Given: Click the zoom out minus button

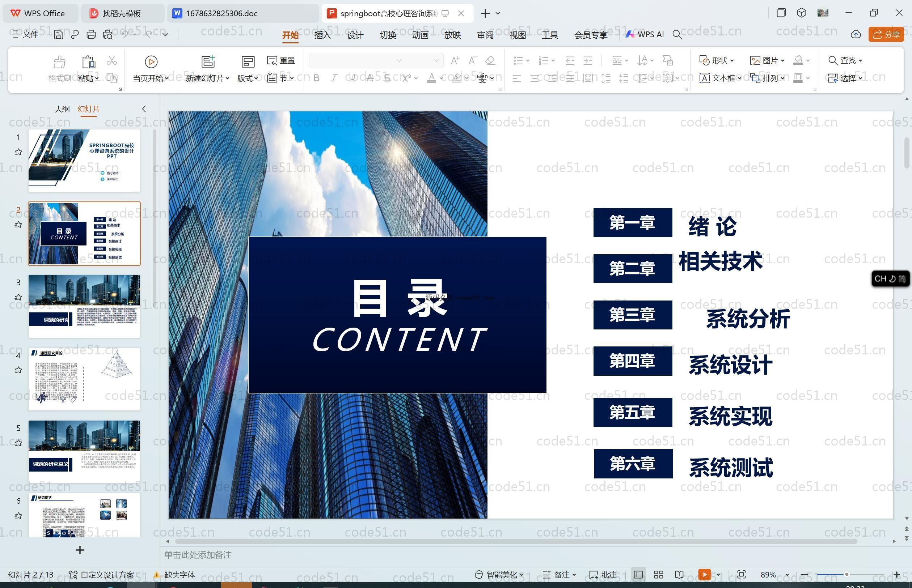Looking at the screenshot, I should coord(804,575).
